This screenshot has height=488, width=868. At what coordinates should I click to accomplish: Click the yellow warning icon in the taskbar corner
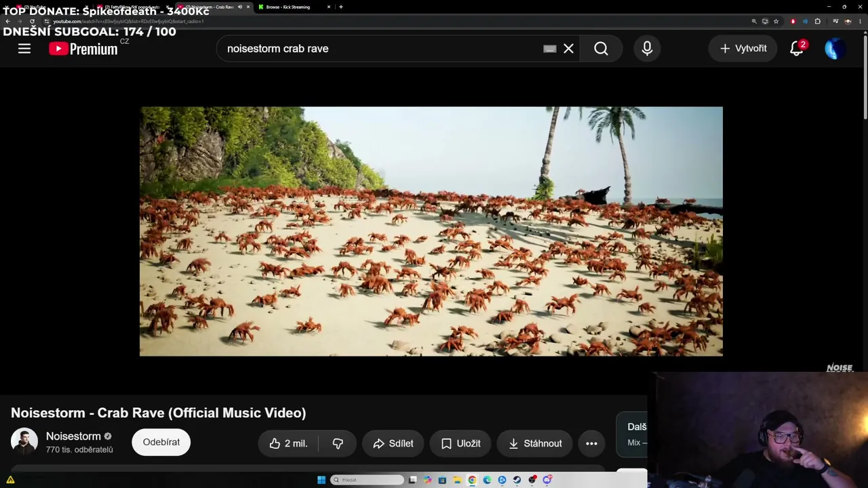(10, 480)
